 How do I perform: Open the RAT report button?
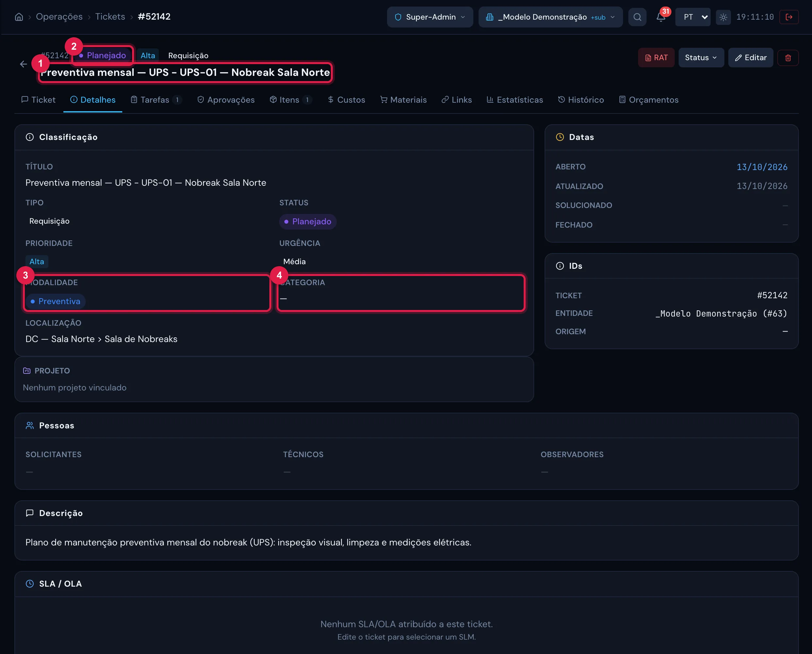tap(656, 58)
